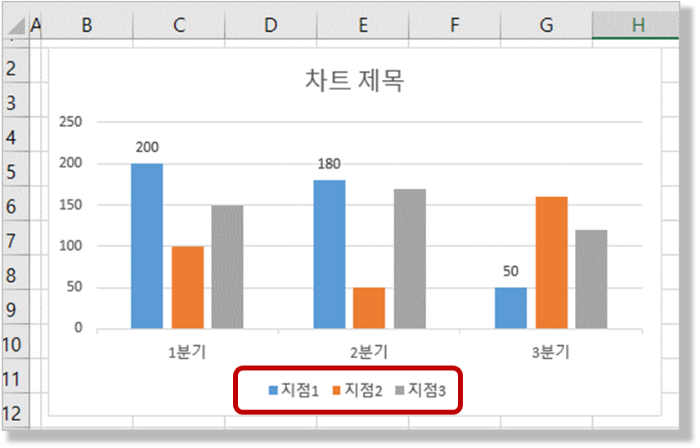Click the data label '200'

[x=147, y=147]
